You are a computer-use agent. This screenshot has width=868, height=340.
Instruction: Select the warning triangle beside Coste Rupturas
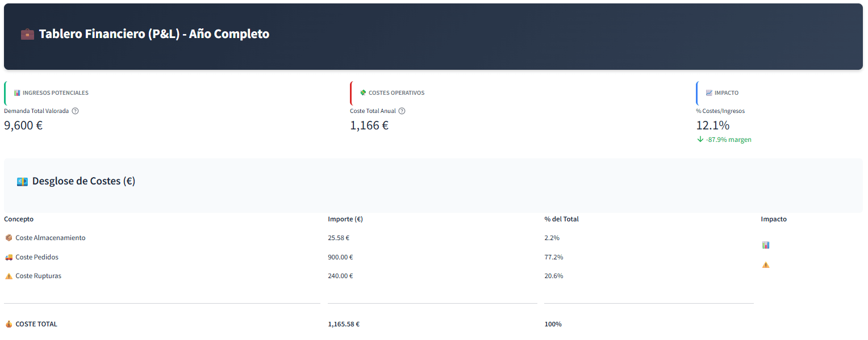click(9, 276)
